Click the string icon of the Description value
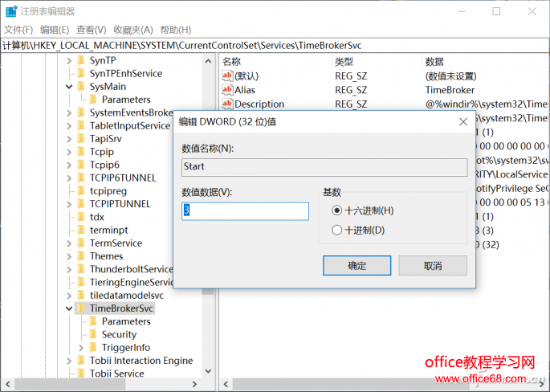This screenshot has width=550, height=392. point(227,104)
